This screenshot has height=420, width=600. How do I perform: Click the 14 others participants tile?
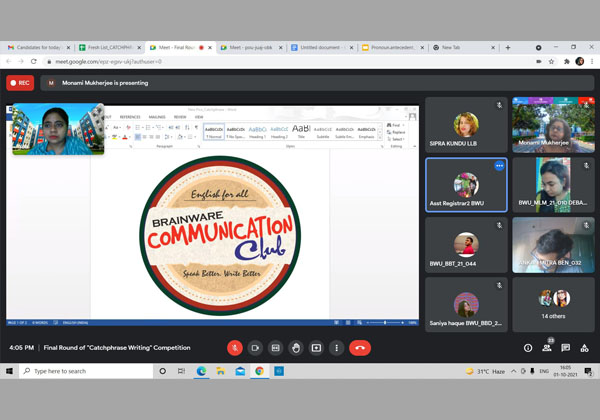(554, 304)
